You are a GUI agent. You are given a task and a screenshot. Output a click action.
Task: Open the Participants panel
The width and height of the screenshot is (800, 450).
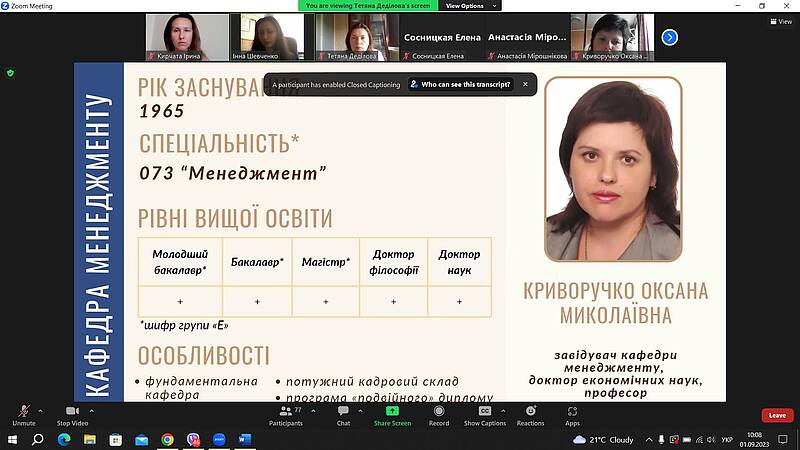(x=286, y=415)
